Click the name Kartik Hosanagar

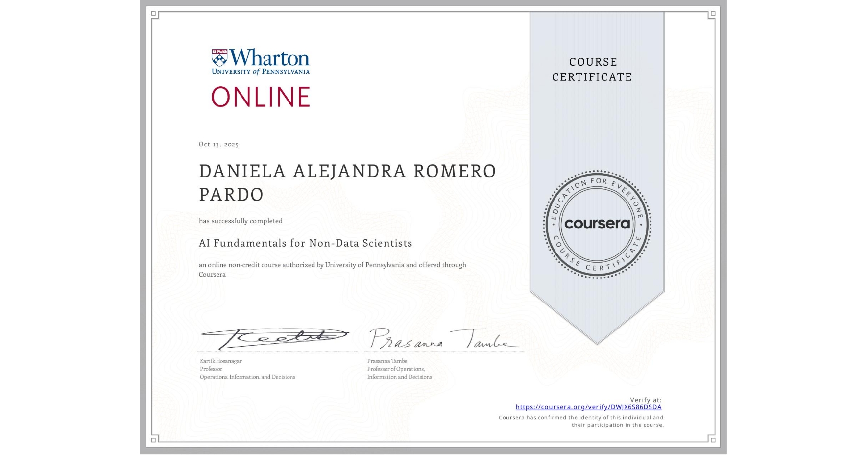pos(221,361)
